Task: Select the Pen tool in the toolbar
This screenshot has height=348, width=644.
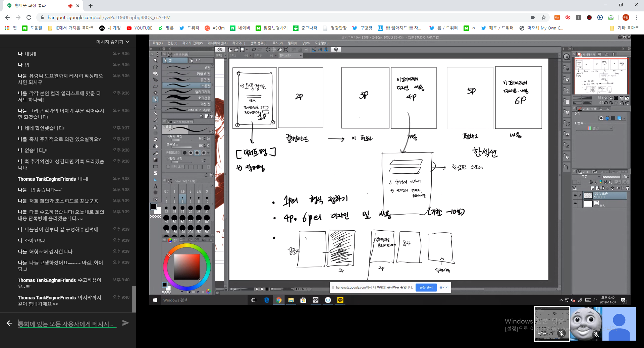Action: [155, 100]
